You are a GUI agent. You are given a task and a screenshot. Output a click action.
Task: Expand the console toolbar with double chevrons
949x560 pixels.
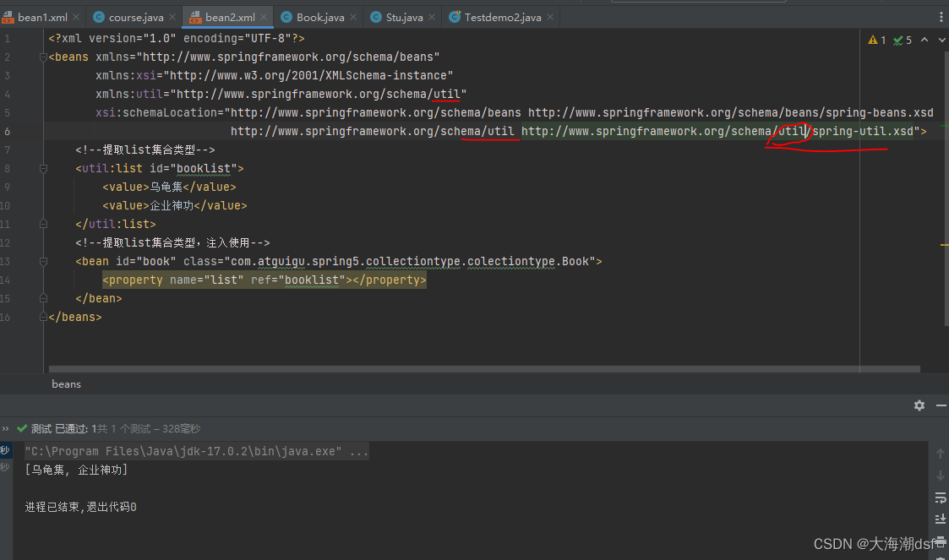[6, 428]
